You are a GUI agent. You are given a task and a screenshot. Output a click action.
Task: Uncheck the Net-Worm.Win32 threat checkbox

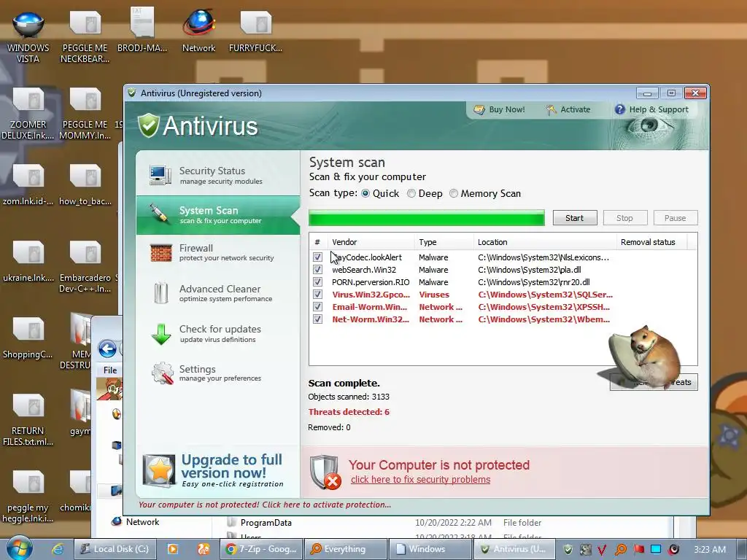(x=318, y=319)
